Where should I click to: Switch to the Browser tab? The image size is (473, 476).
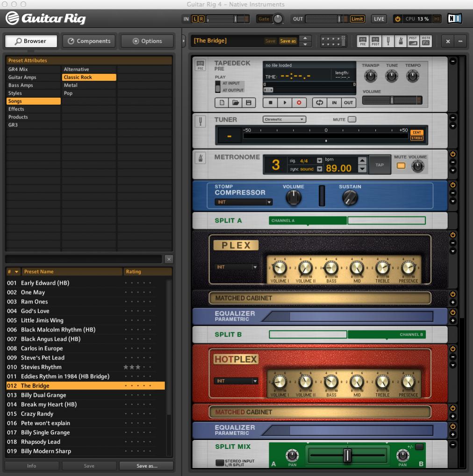[x=31, y=41]
